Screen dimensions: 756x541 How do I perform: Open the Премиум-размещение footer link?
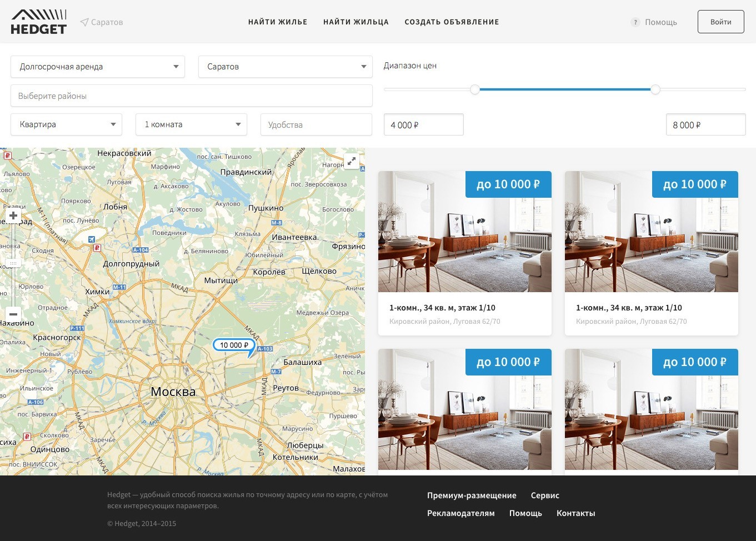point(472,495)
